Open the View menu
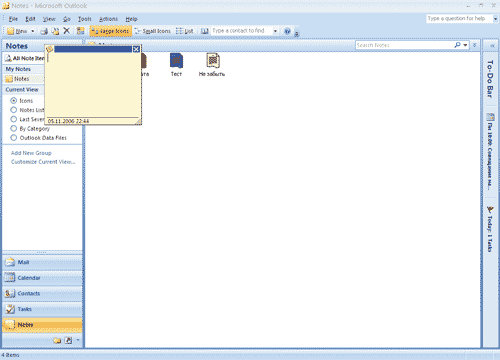500x360 pixels. point(49,19)
